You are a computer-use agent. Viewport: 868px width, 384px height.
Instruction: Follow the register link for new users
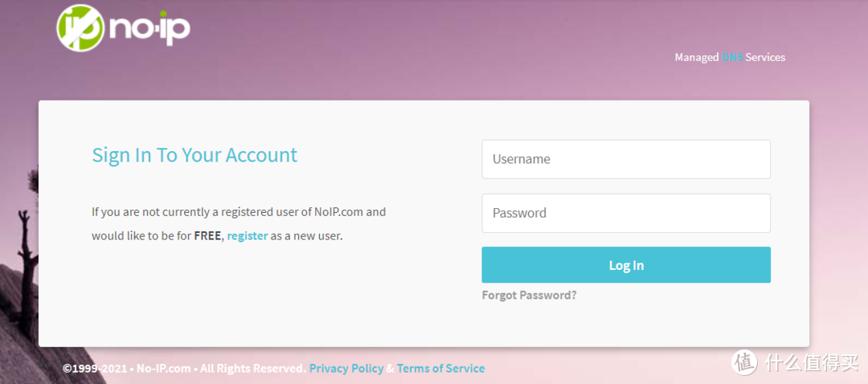click(x=247, y=236)
